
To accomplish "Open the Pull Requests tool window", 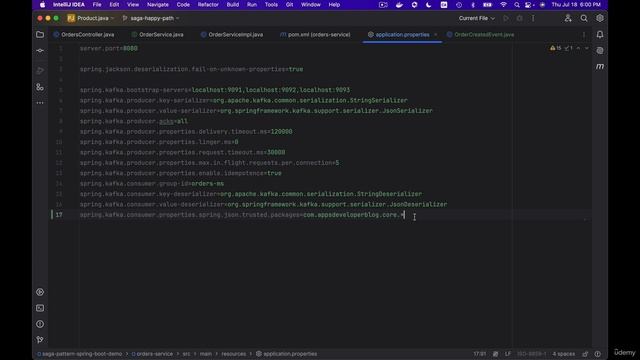I will 40,70.
